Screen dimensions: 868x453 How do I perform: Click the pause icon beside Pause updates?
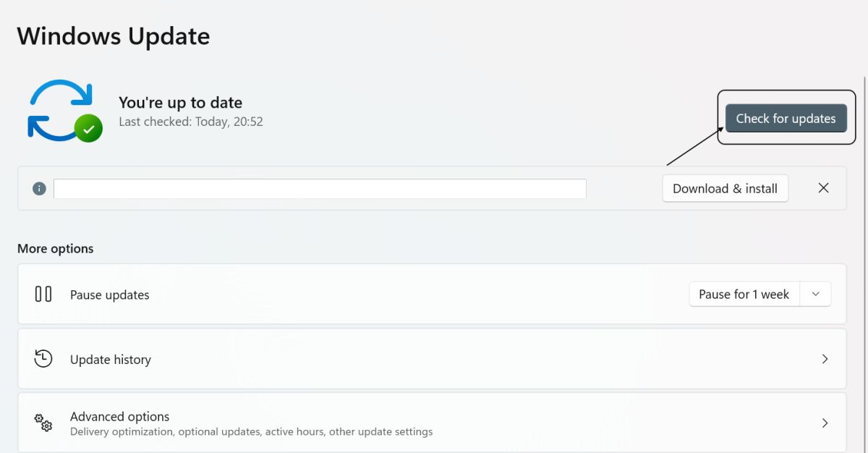(x=43, y=295)
